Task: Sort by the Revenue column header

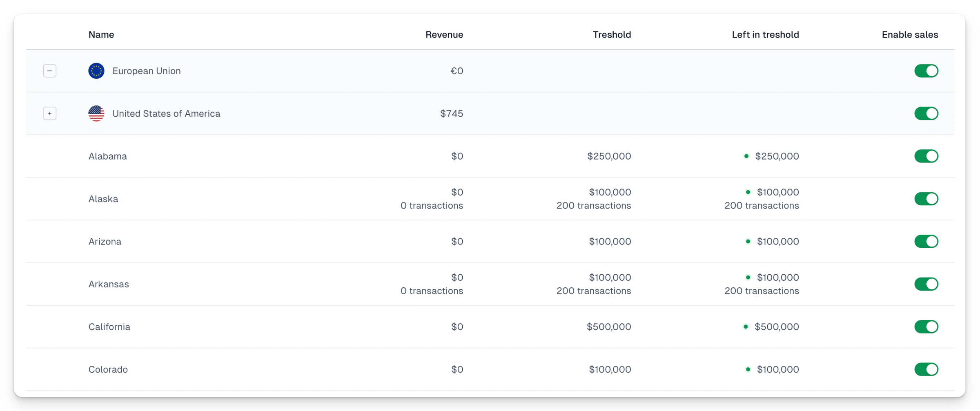Action: coord(444,35)
